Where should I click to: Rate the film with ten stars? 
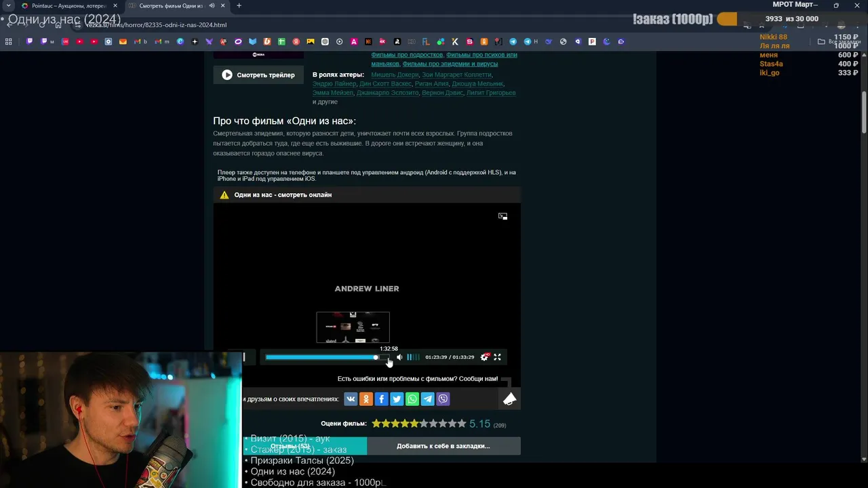tap(462, 424)
